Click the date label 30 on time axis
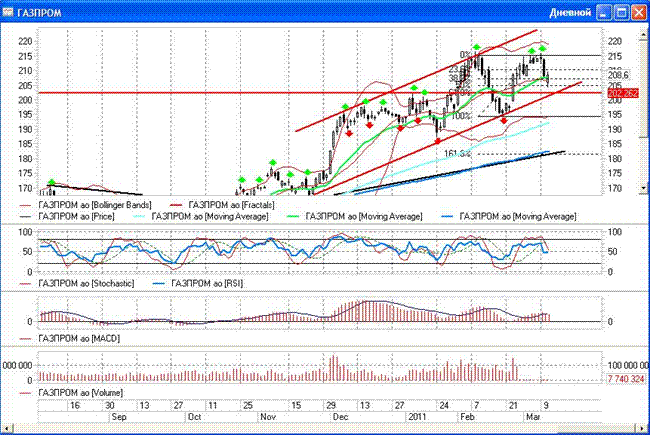Image resolution: width=650 pixels, height=435 pixels. pyautogui.click(x=109, y=405)
